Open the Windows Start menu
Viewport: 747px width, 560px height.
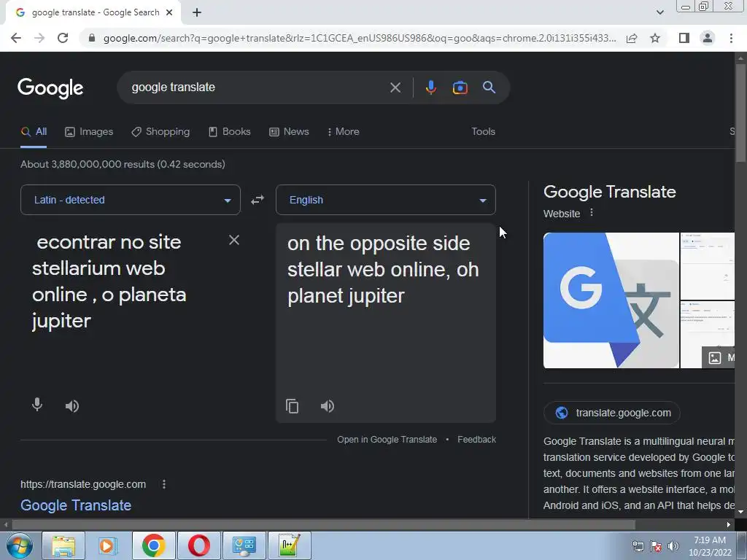click(19, 545)
